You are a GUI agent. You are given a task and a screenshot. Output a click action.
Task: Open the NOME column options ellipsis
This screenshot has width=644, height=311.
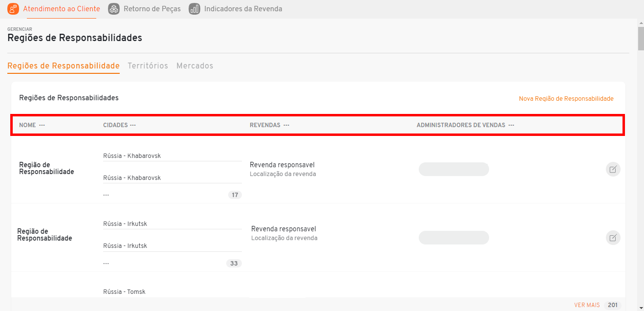pos(42,125)
